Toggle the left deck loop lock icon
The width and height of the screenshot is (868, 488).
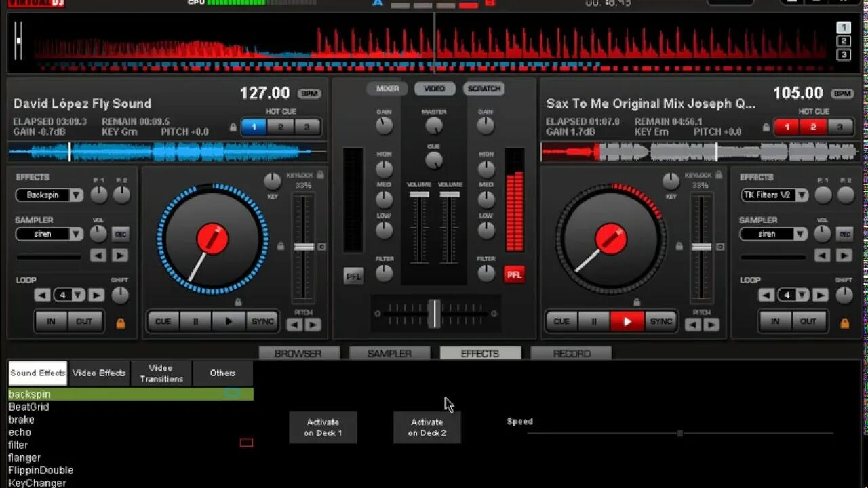(x=121, y=323)
